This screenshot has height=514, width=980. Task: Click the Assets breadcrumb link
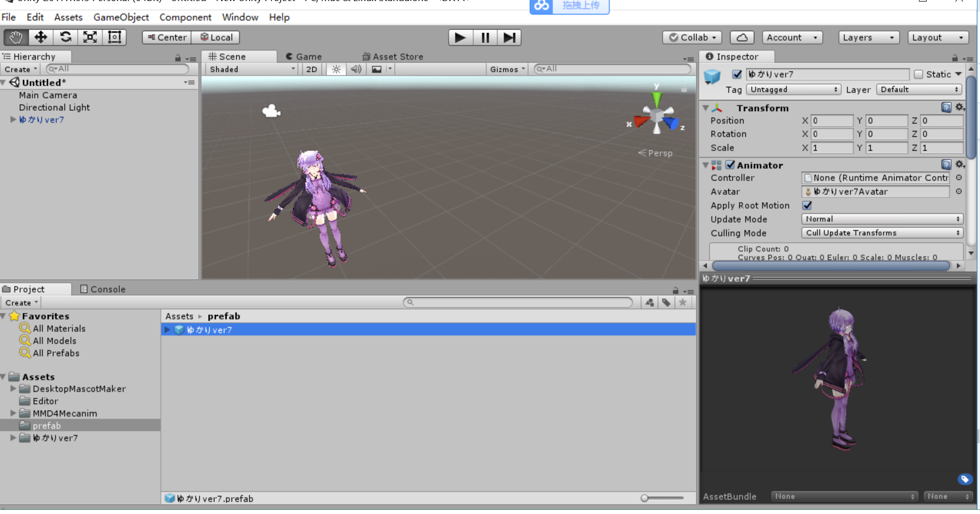pos(179,316)
